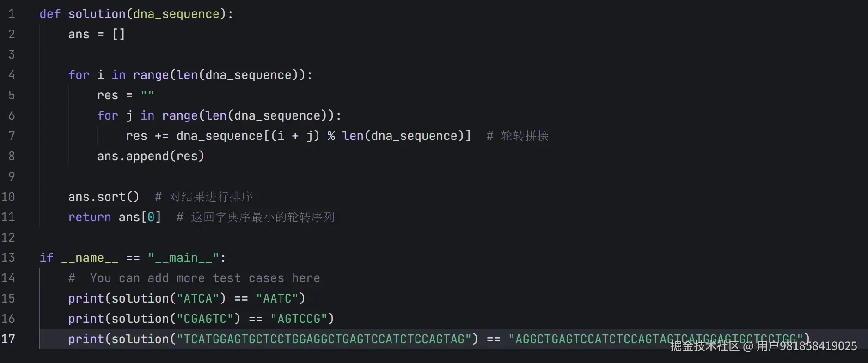The height and width of the screenshot is (363, 868).
Task: Click the 'def' keyword on line 1
Action: [50, 14]
